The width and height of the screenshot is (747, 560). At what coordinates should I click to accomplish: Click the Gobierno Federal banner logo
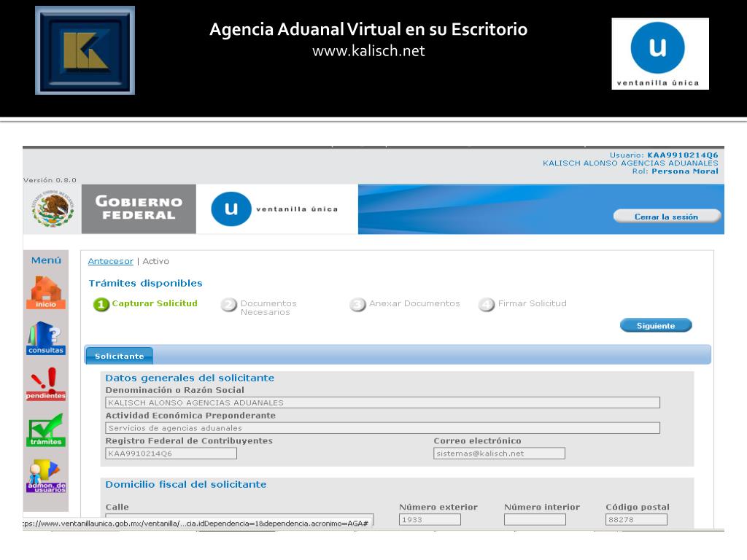(x=139, y=209)
